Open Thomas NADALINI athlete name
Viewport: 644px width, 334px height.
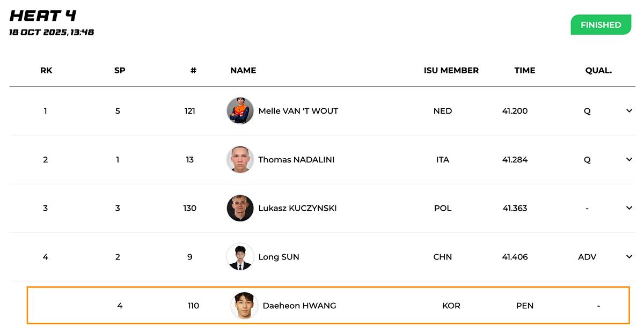click(x=296, y=160)
